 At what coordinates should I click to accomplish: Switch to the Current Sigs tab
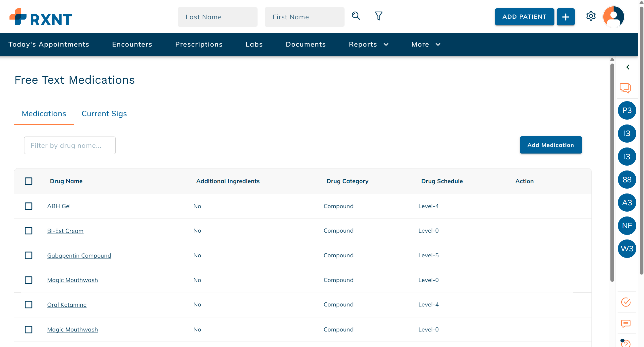click(104, 114)
